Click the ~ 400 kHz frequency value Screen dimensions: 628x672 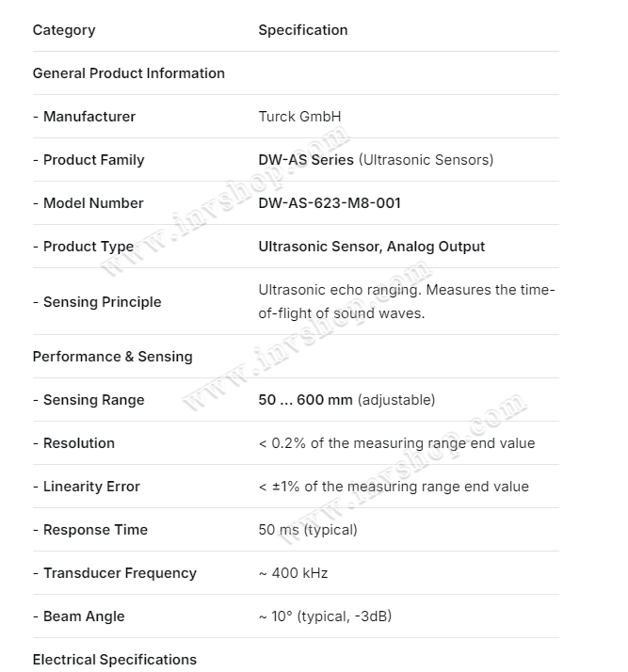[x=294, y=573]
